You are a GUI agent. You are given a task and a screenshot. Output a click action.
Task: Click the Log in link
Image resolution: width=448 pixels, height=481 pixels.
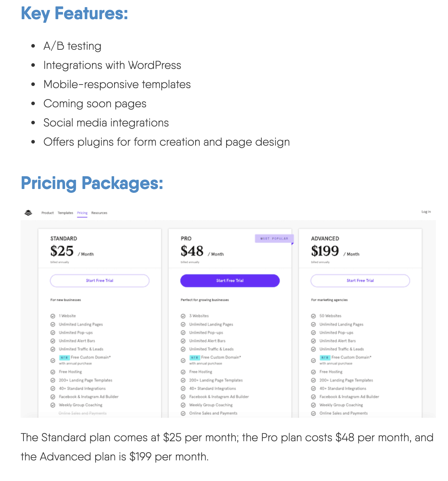tap(426, 212)
